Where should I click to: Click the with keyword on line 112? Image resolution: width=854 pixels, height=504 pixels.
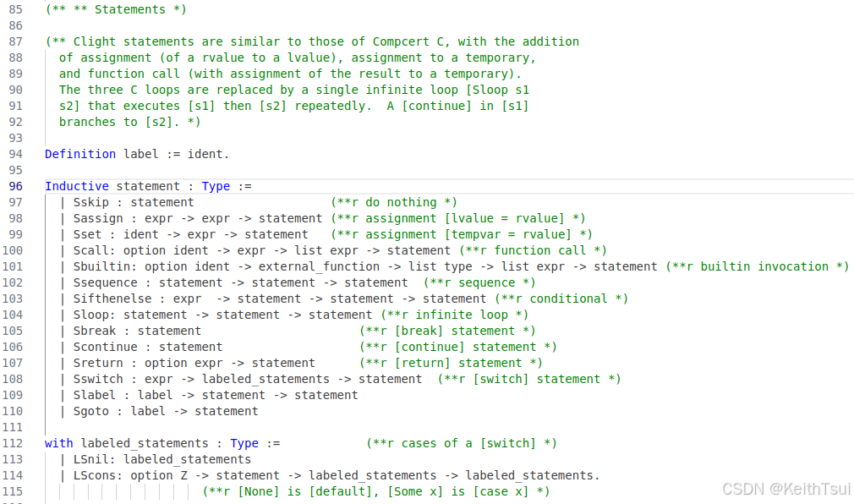click(58, 443)
